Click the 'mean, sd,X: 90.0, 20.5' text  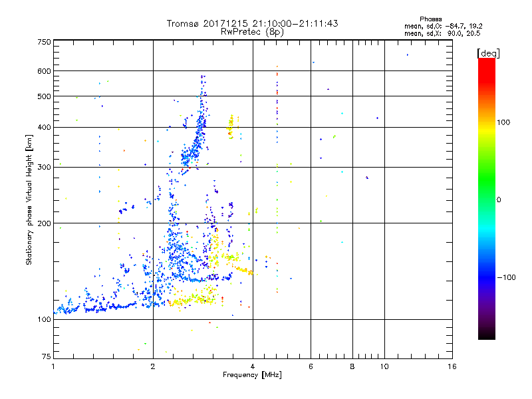tap(442, 33)
